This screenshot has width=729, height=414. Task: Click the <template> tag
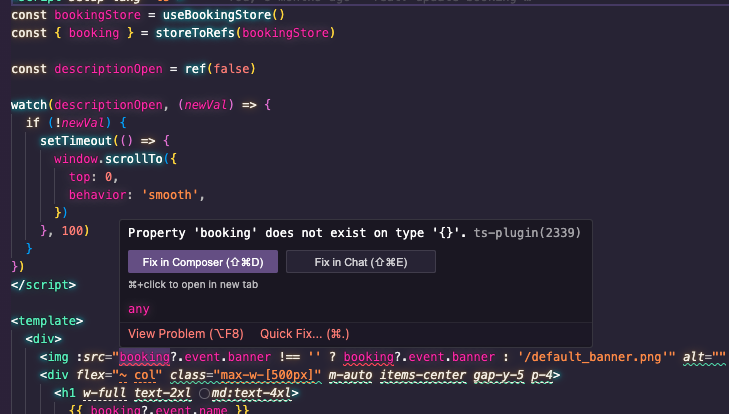coord(47,321)
